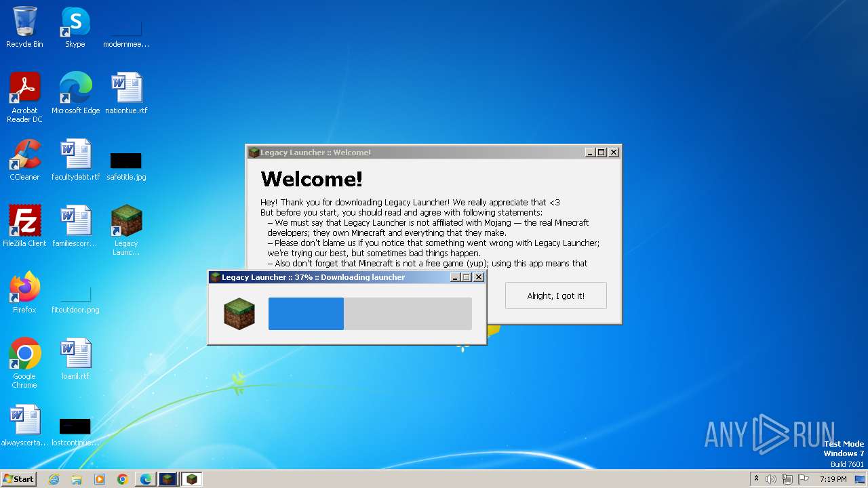Switch to second Legacy Launcher taskbar window

[x=192, y=479]
